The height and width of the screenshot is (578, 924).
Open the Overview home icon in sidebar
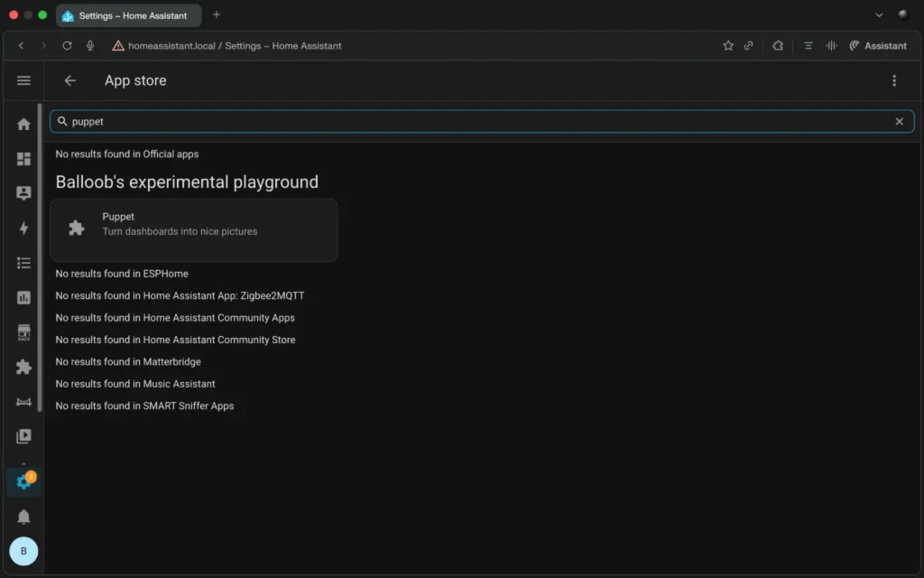(x=23, y=124)
